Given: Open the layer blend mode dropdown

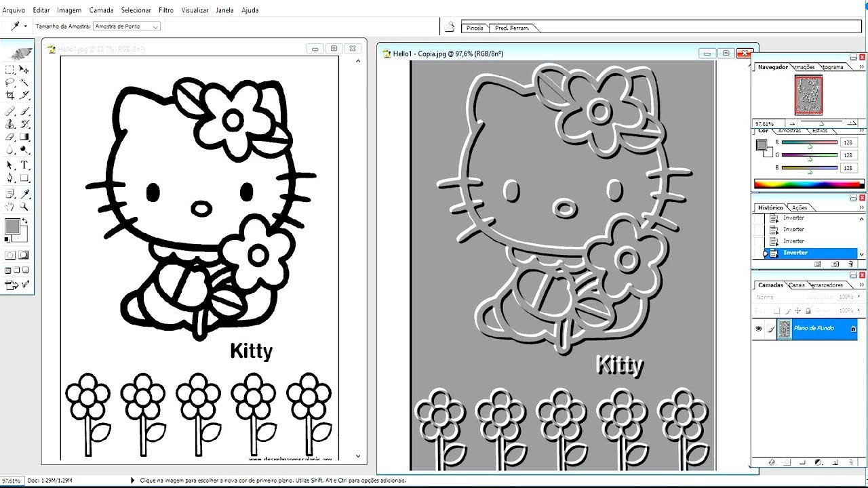Looking at the screenshot, I should click(x=776, y=297).
